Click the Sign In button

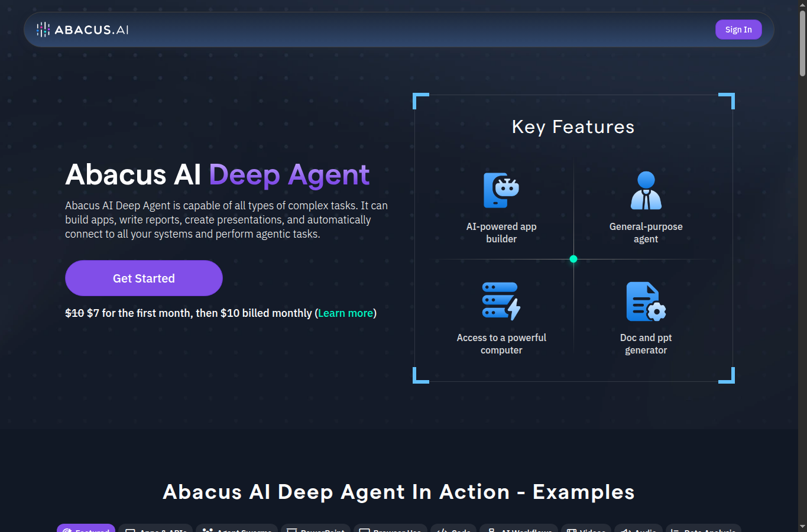pos(738,30)
